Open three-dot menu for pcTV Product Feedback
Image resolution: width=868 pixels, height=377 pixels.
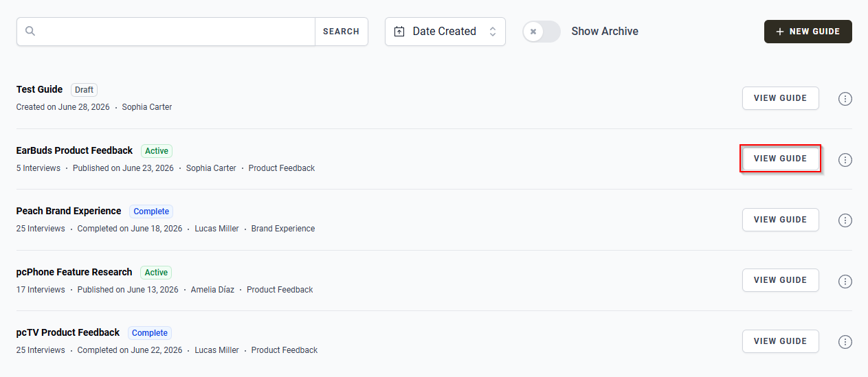pyautogui.click(x=845, y=342)
